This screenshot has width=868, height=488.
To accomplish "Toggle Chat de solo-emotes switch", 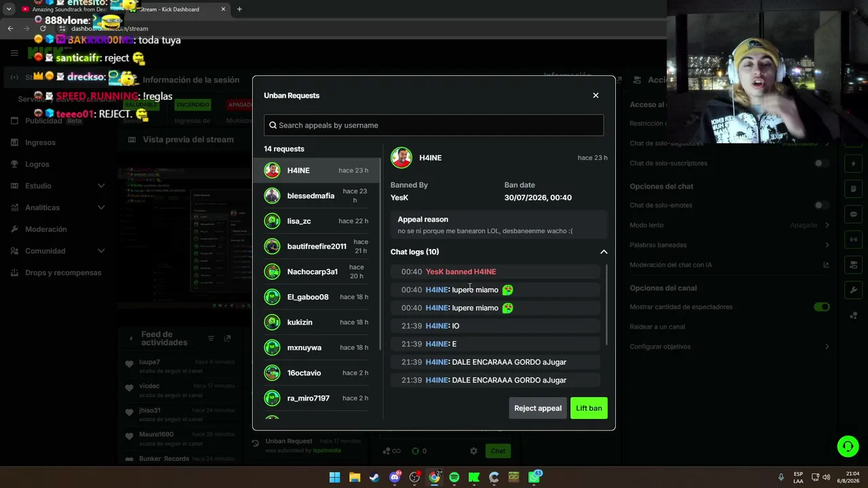I will click(x=821, y=205).
